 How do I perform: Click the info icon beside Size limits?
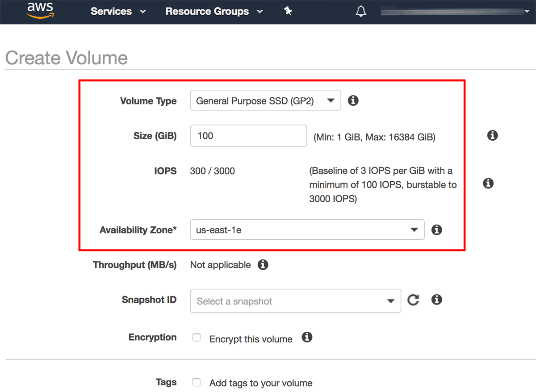pos(492,135)
